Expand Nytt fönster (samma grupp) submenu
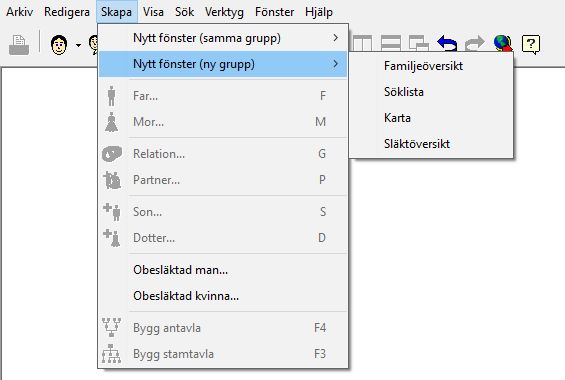Image resolution: width=565 pixels, height=380 pixels. [223, 38]
